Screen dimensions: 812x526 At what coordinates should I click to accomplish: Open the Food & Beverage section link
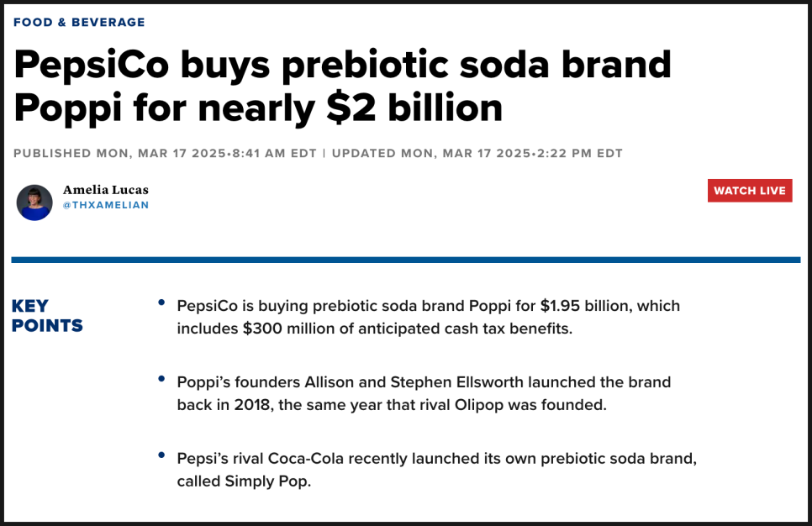79,22
